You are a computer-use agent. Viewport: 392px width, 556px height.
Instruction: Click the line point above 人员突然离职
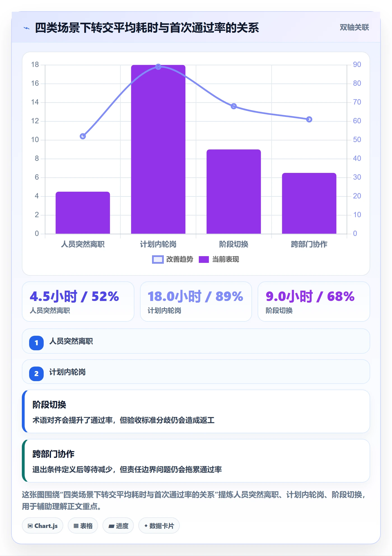coord(83,136)
